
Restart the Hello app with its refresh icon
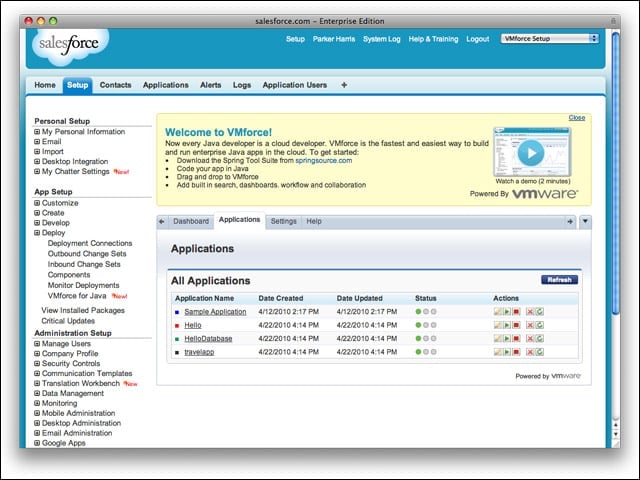pos(540,325)
